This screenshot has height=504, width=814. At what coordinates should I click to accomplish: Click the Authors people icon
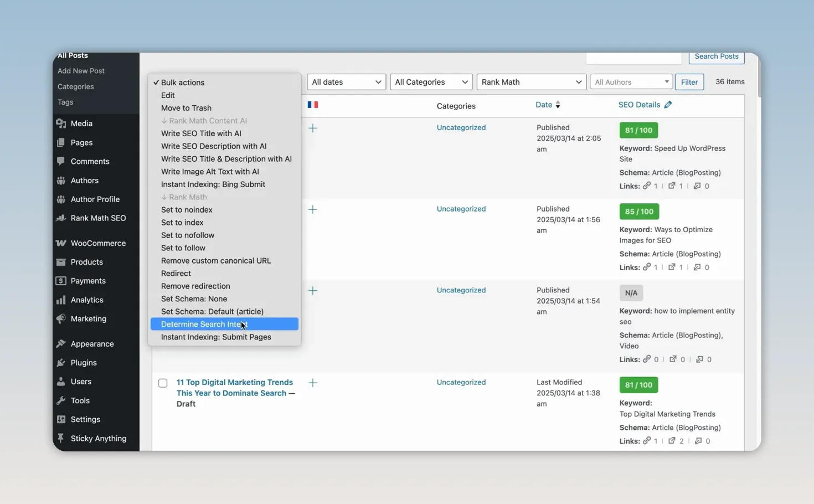(61, 181)
